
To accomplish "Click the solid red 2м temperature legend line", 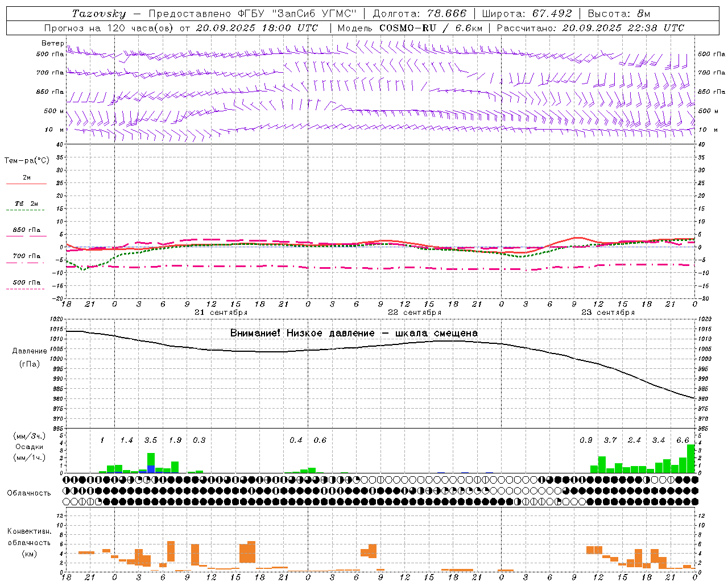I will coord(26,184).
